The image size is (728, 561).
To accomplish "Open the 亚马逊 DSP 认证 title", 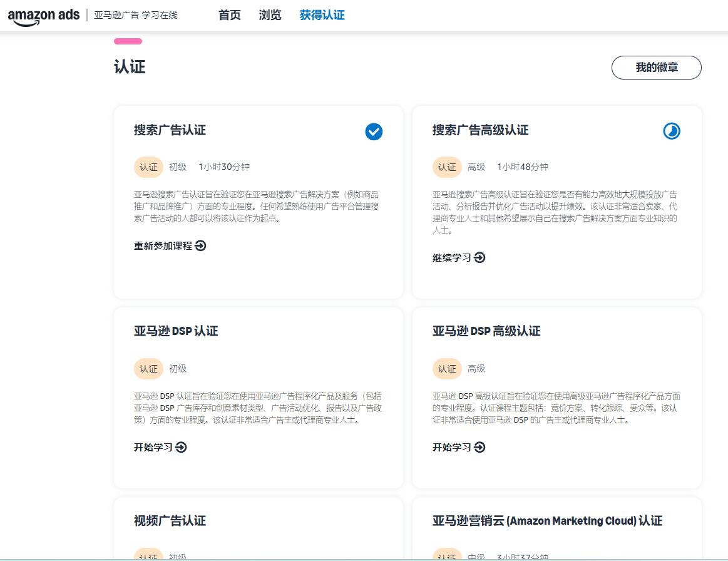I will (176, 331).
